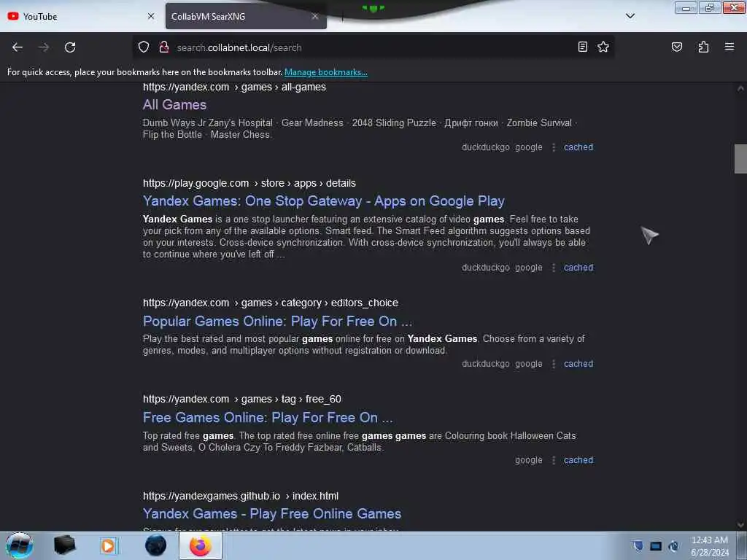Click the yandexgames.github.io URL text

(x=241, y=496)
